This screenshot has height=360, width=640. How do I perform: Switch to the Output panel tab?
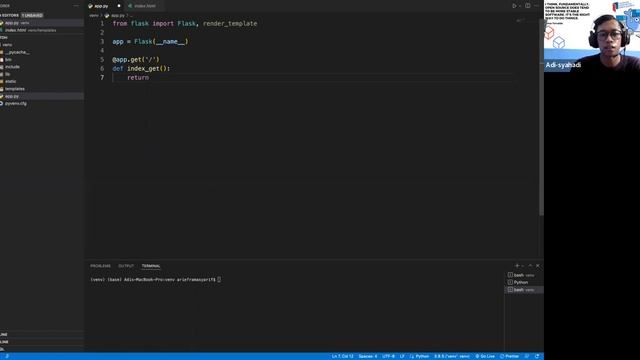[126, 266]
